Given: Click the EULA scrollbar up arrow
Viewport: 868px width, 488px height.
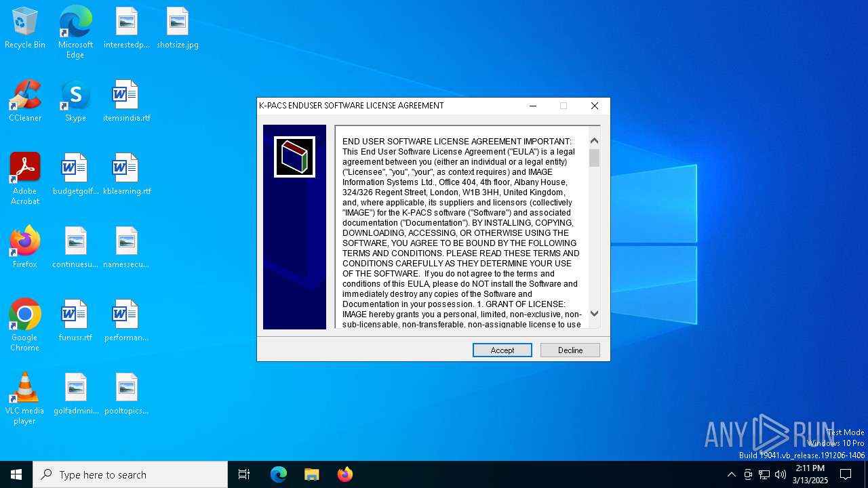Looking at the screenshot, I should tap(594, 140).
